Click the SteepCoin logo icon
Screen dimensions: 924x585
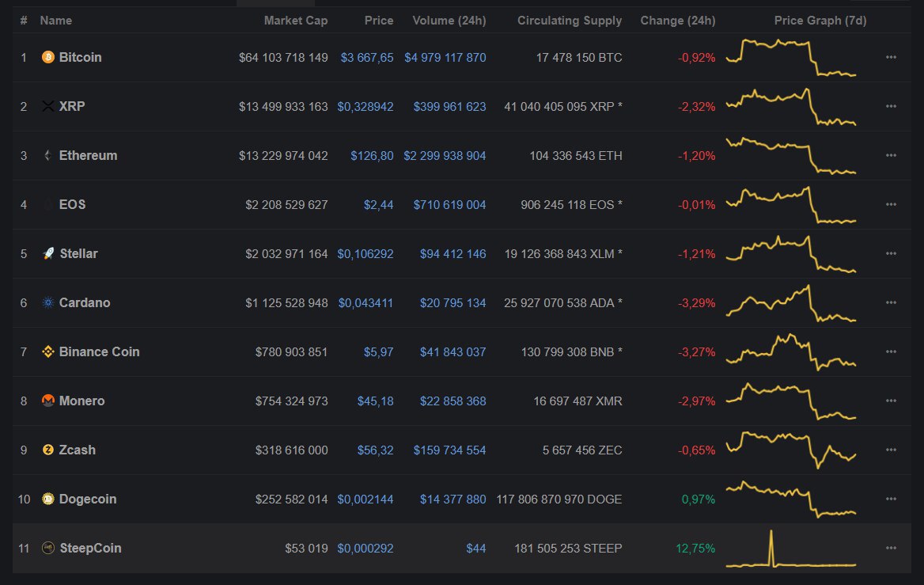coord(48,548)
